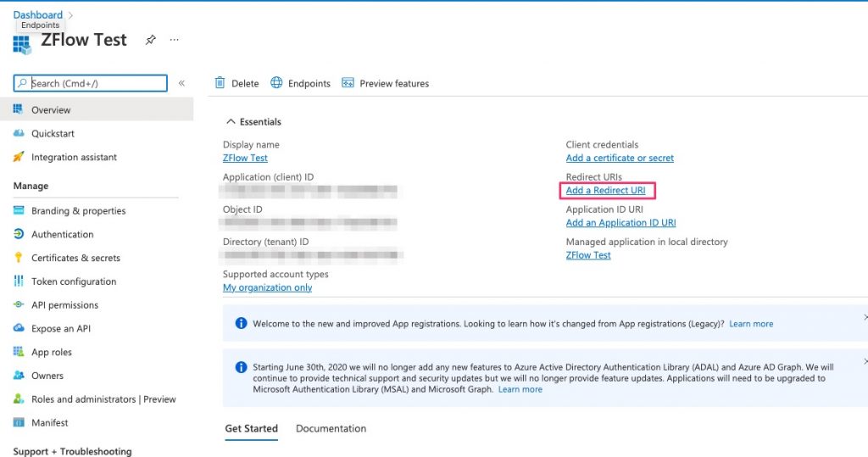The height and width of the screenshot is (457, 868).
Task: Click the Directory (tenant) ID value
Action: click(311, 255)
